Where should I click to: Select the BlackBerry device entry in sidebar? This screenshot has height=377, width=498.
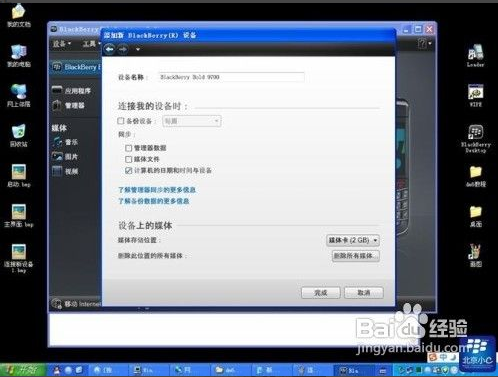pos(76,67)
